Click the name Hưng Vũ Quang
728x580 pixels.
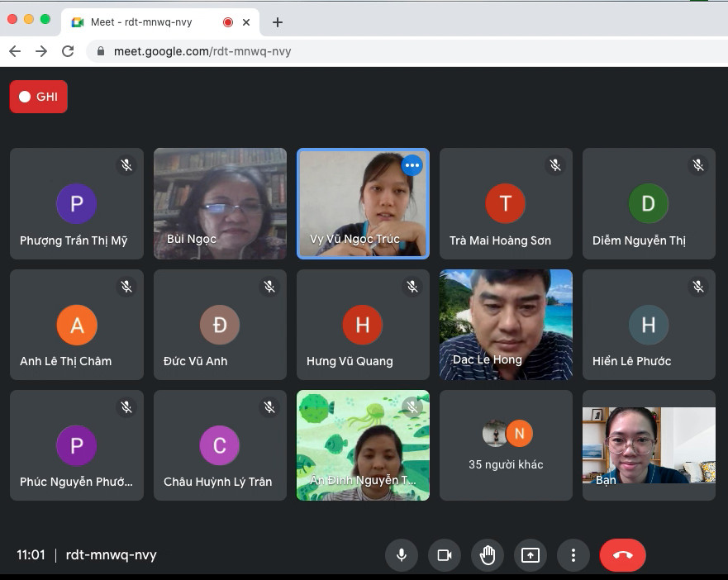pyautogui.click(x=350, y=361)
